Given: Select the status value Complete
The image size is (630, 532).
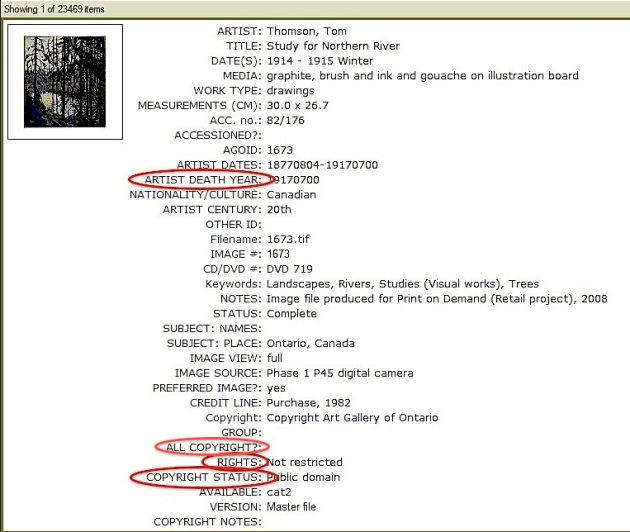Looking at the screenshot, I should pos(292,314).
